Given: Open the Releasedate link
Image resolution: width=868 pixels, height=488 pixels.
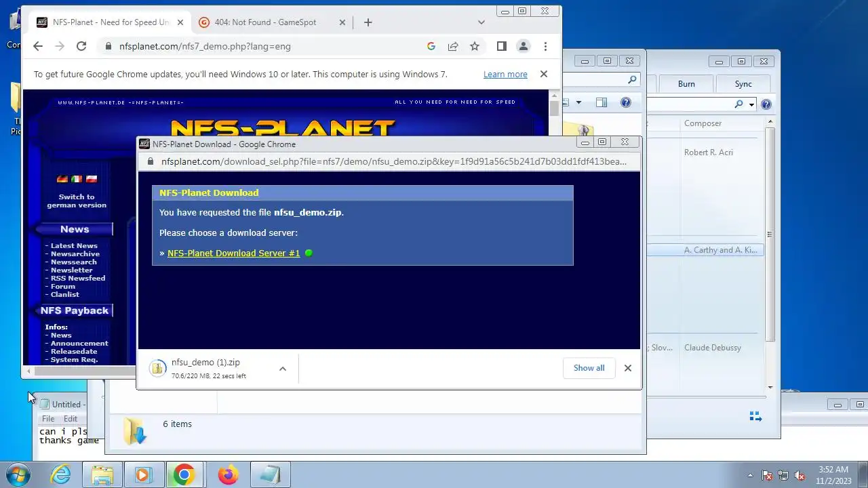Looking at the screenshot, I should pos(74,351).
